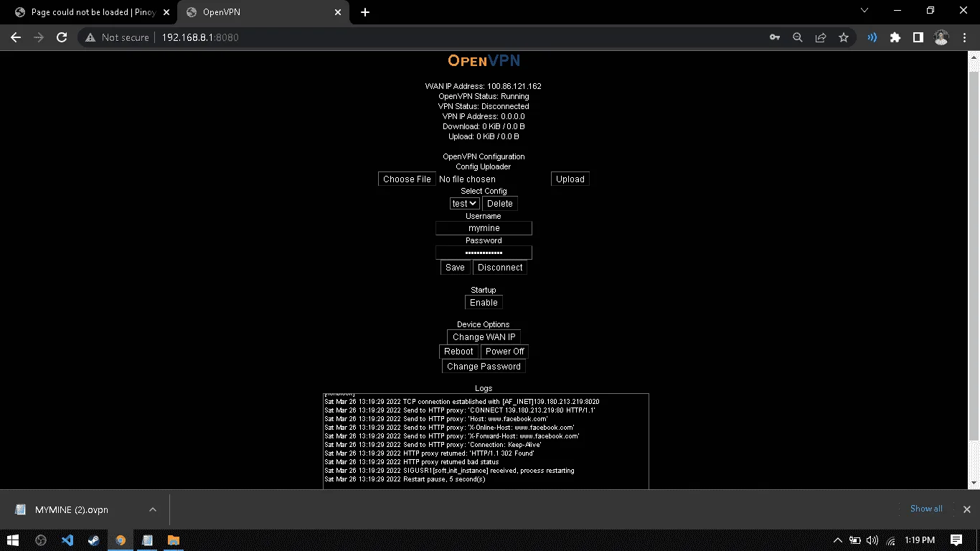The image size is (980, 551).
Task: Show all downloads
Action: (926, 509)
